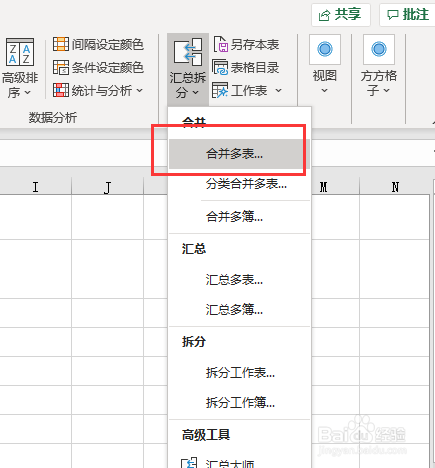
Task: Open the 高级排序 sort icon
Action: [20, 52]
